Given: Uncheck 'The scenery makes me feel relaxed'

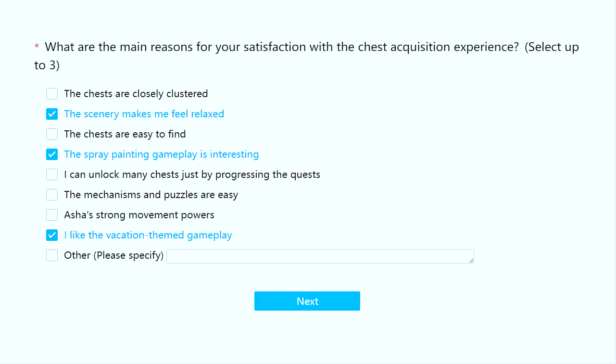Looking at the screenshot, I should coord(52,114).
